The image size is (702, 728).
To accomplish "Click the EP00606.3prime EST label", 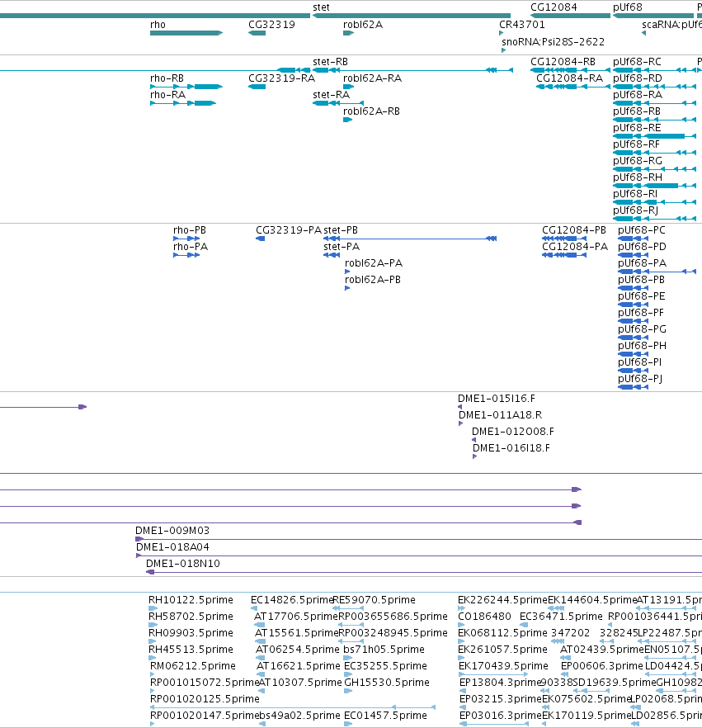I will click(602, 666).
